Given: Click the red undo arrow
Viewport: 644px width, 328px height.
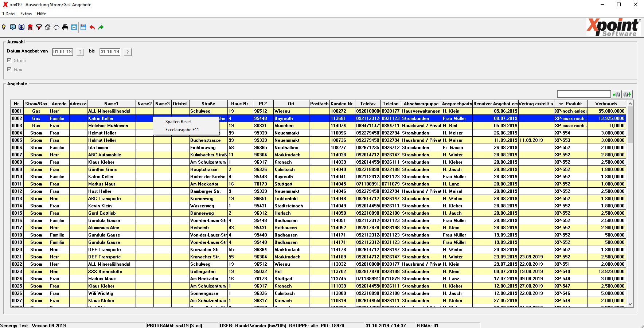Looking at the screenshot, I should 92,27.
